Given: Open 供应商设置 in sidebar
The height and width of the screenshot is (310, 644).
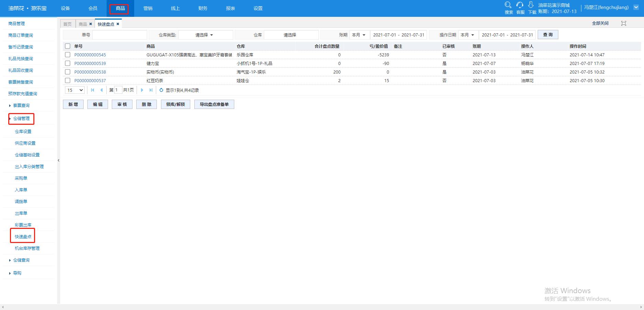Looking at the screenshot, I should (x=25, y=143).
